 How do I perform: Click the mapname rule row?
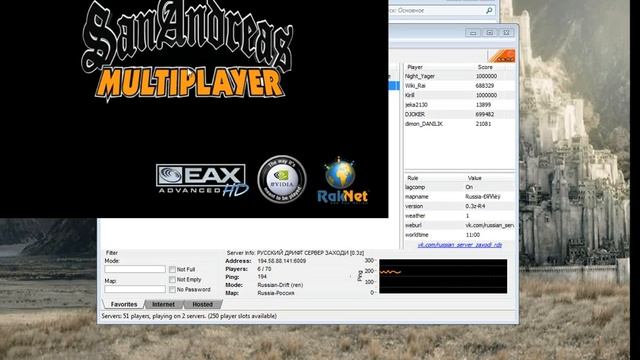click(460, 197)
